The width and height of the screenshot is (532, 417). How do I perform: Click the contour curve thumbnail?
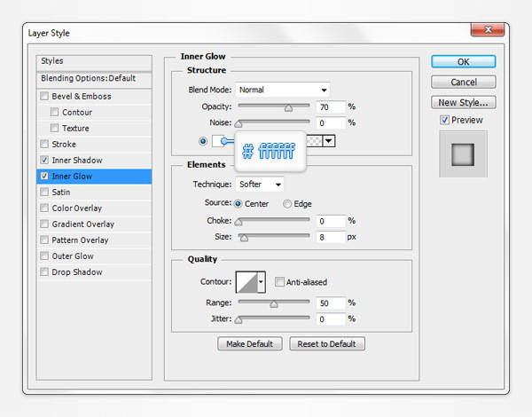(x=246, y=282)
